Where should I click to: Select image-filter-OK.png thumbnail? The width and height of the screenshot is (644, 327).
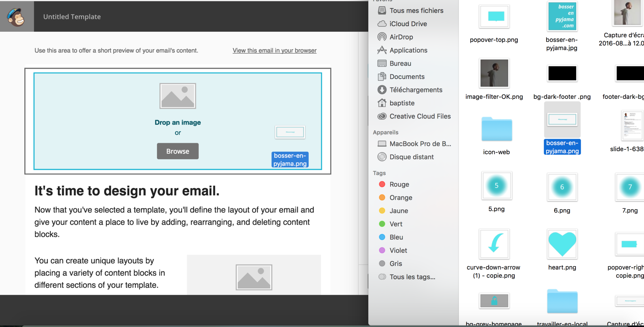tap(494, 73)
